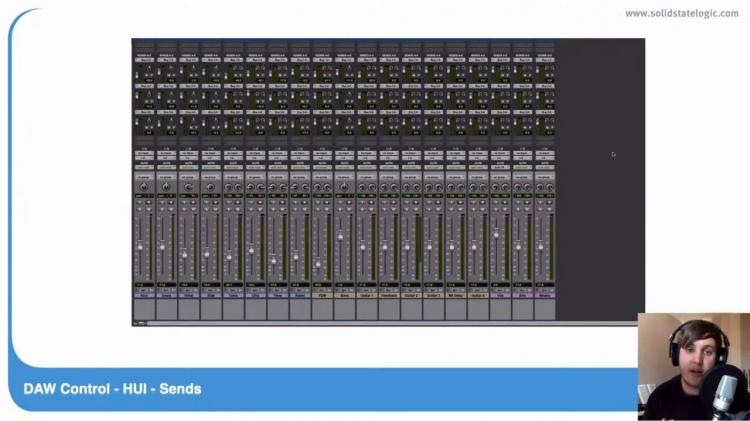Image resolution: width=750 pixels, height=421 pixels.
Task: Open the www.solidstatelogic.com link
Action: (683, 13)
